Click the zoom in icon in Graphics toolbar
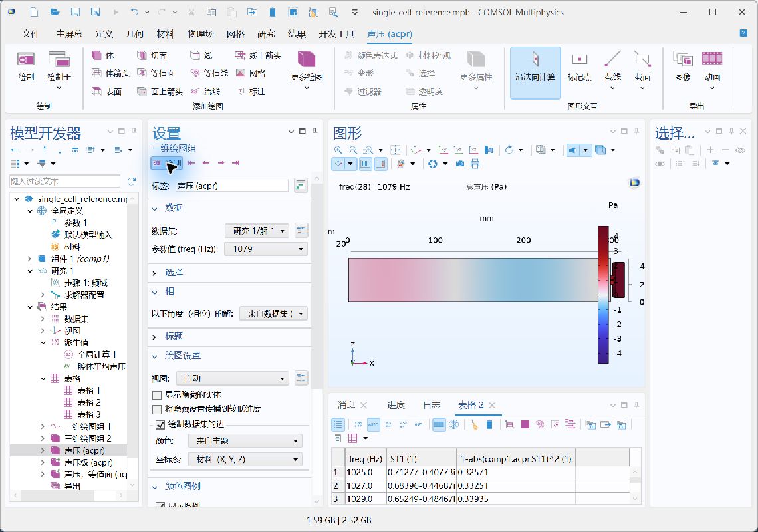Viewport: 758px width, 532px height. click(338, 150)
